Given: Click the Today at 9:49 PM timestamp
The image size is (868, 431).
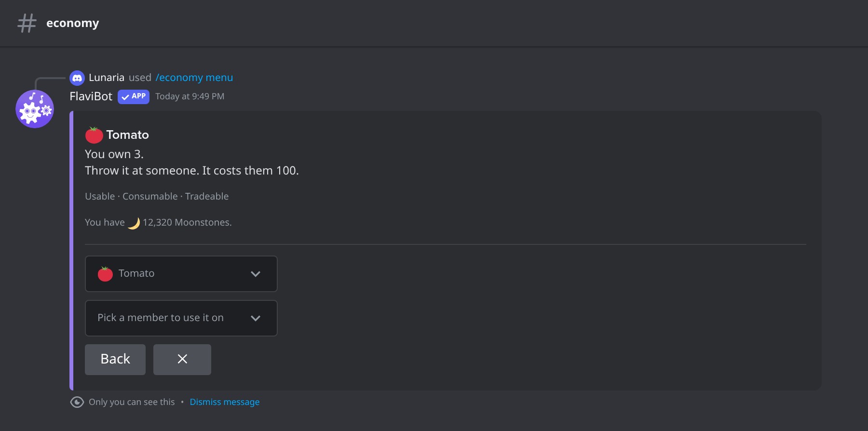Looking at the screenshot, I should pyautogui.click(x=190, y=96).
